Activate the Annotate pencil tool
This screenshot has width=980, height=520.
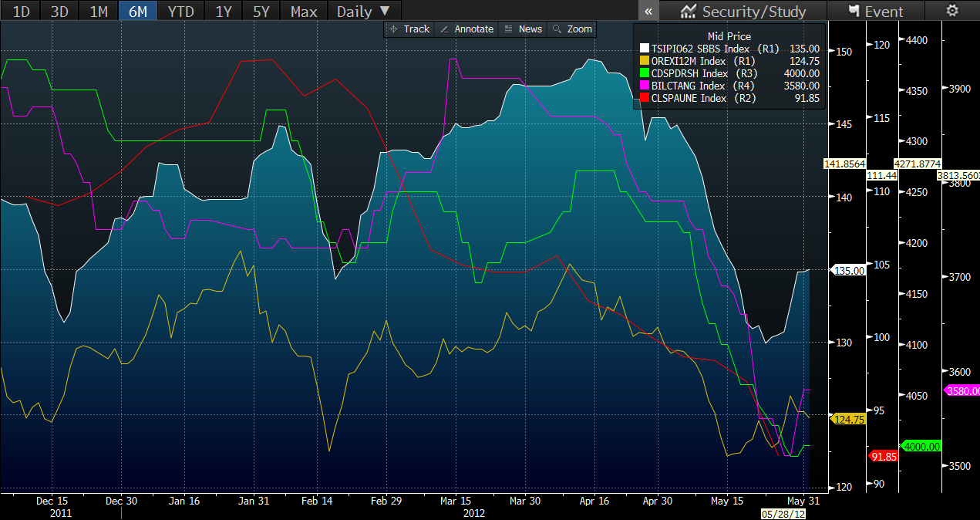tap(466, 29)
